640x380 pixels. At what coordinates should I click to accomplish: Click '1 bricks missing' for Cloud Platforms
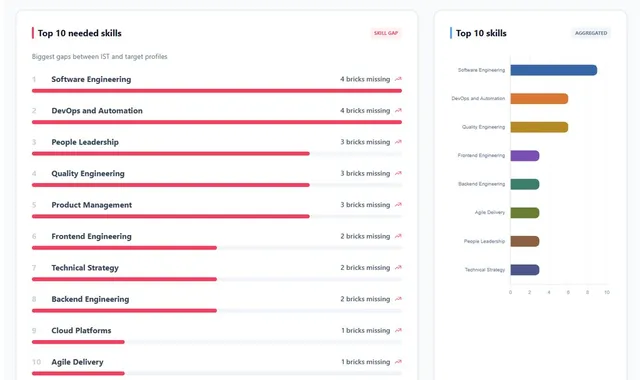pos(365,331)
